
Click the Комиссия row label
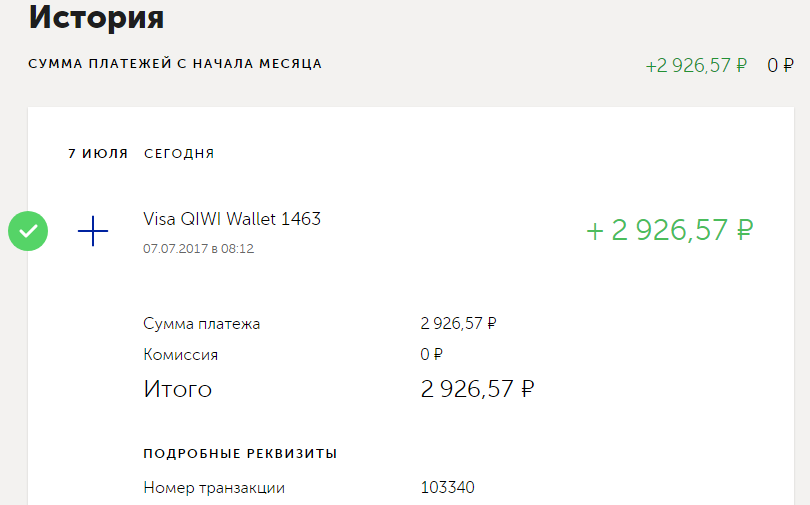(180, 355)
